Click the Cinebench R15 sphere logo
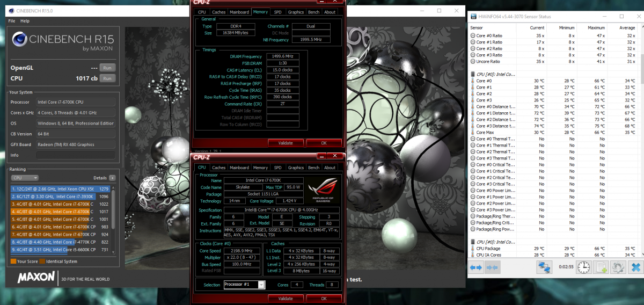This screenshot has width=644, height=305. [20, 39]
